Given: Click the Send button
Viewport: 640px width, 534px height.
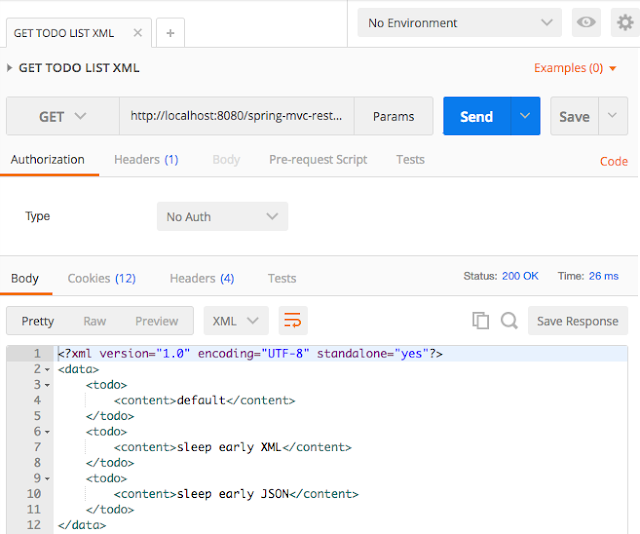Looking at the screenshot, I should click(x=476, y=116).
